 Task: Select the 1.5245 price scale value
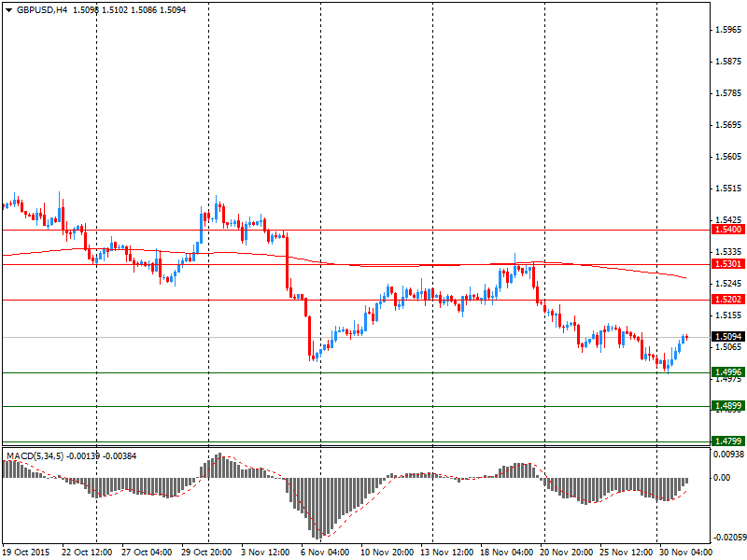pyautogui.click(x=729, y=284)
